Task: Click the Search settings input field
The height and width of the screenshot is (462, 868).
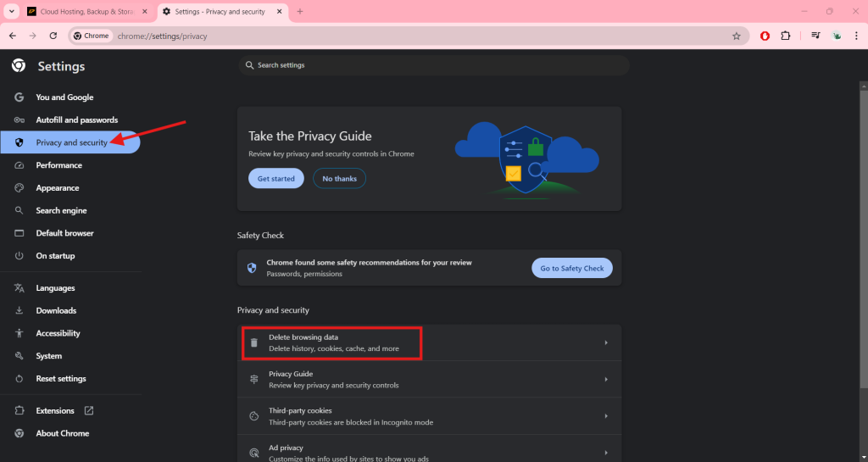Action: (432, 65)
